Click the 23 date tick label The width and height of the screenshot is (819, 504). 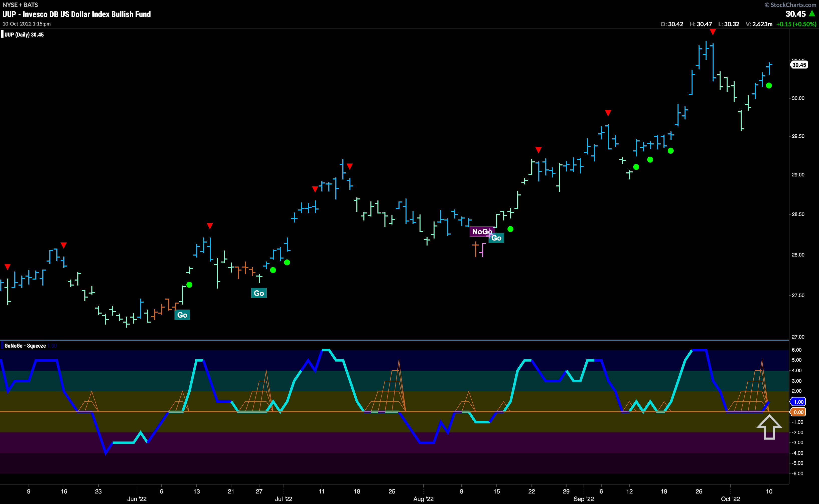[98, 491]
